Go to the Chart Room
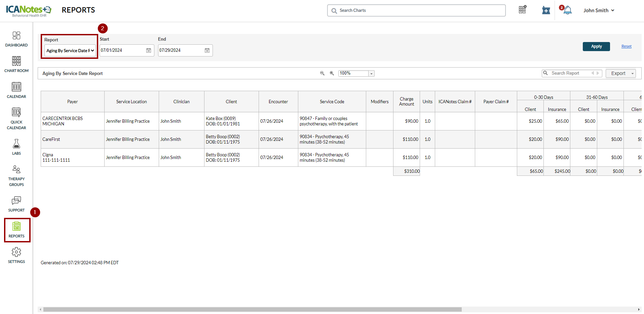 [16, 64]
